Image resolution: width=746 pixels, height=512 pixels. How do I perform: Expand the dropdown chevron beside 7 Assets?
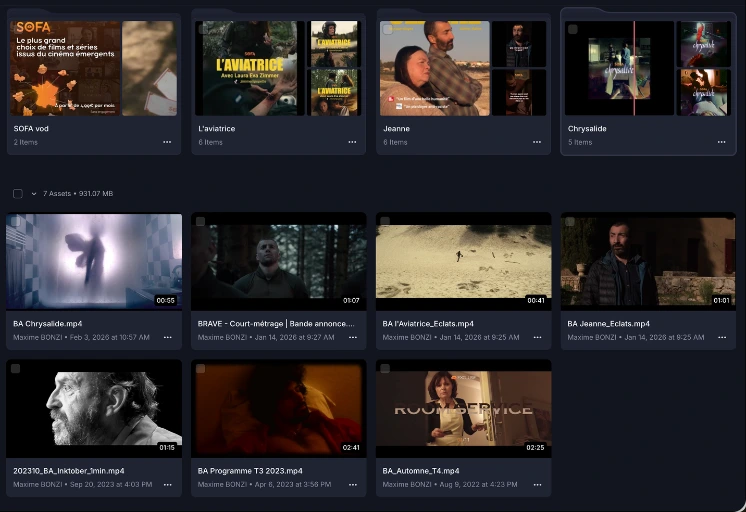coord(34,194)
